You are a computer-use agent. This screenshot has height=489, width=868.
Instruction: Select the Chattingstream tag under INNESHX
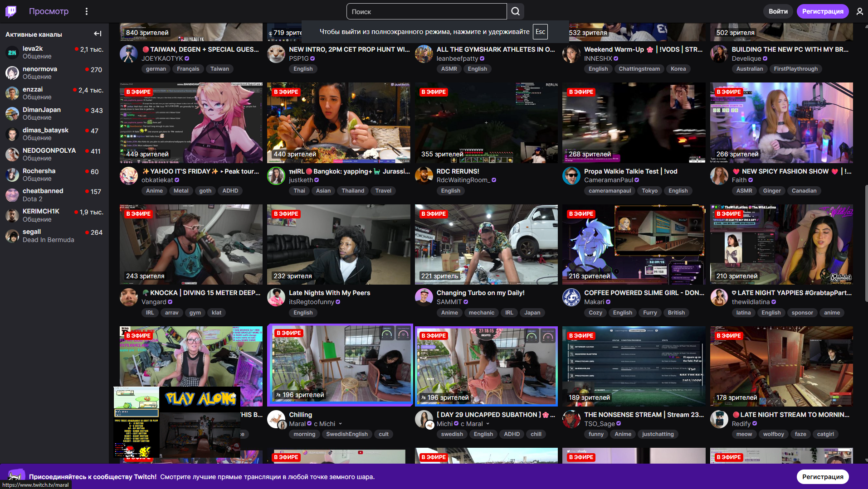(639, 69)
